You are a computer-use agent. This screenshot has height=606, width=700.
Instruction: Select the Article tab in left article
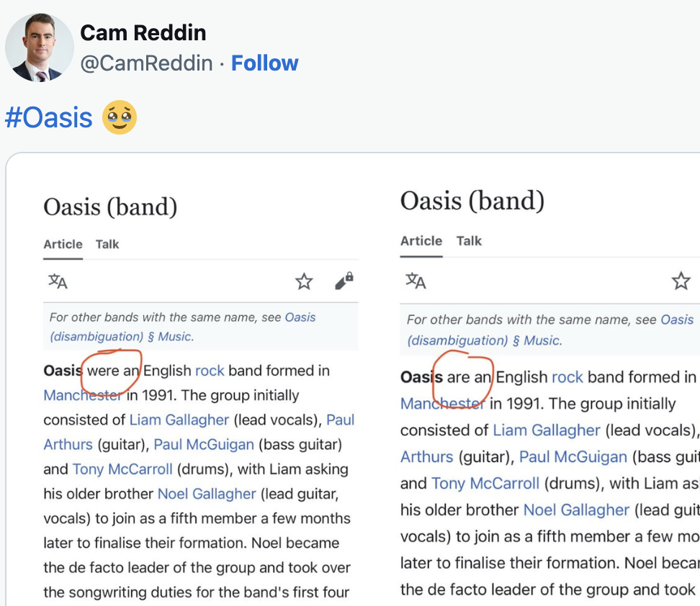coord(63,244)
